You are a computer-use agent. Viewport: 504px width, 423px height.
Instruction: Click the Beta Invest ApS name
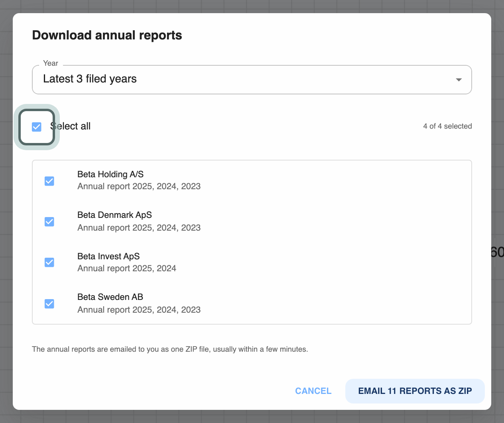(x=108, y=256)
